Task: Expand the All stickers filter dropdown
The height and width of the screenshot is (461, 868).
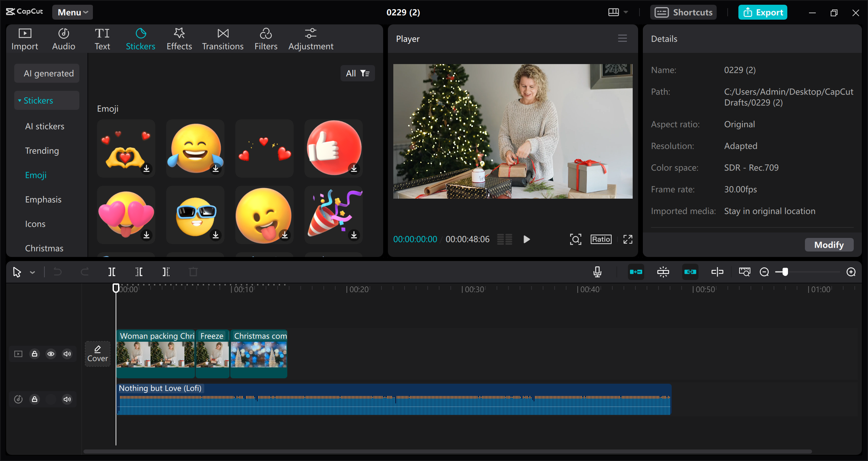Action: pyautogui.click(x=357, y=73)
